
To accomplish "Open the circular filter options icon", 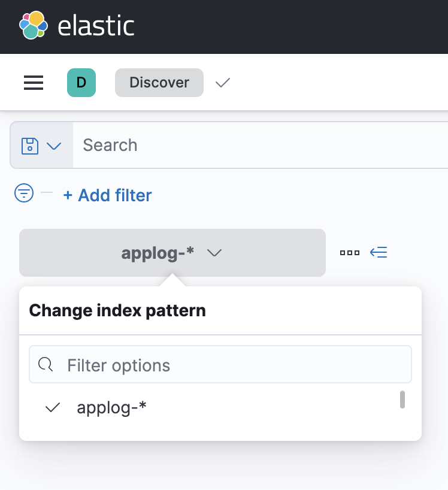I will 24,193.
